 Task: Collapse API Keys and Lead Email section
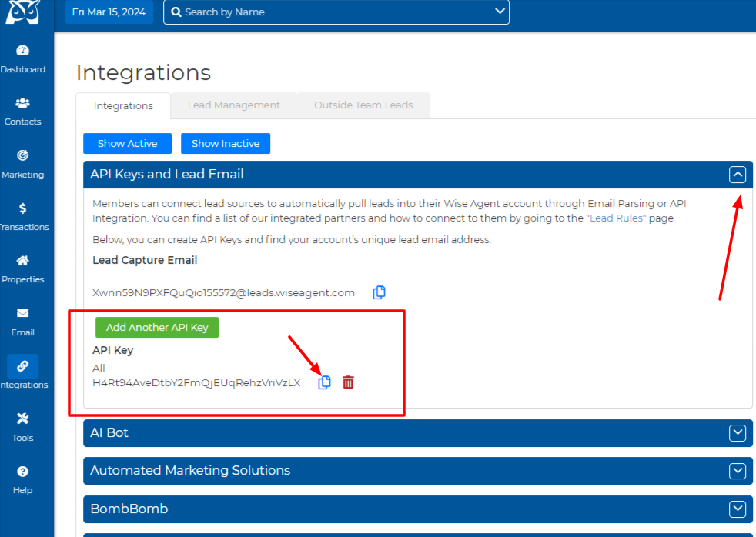click(738, 175)
